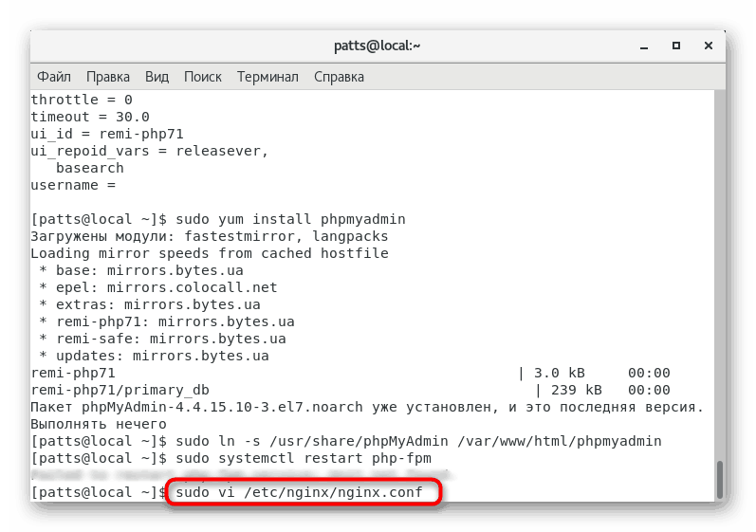Open the Файл menu
This screenshot has width=756, height=532.
point(54,77)
